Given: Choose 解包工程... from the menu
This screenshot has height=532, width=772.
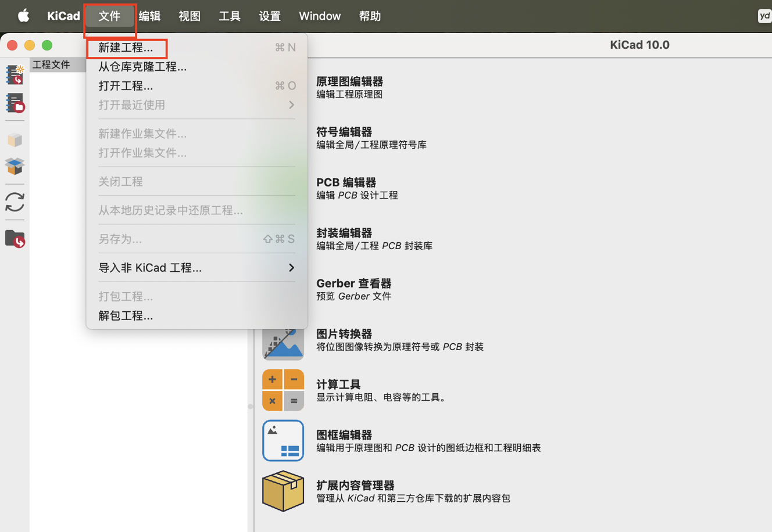Looking at the screenshot, I should coord(196,315).
